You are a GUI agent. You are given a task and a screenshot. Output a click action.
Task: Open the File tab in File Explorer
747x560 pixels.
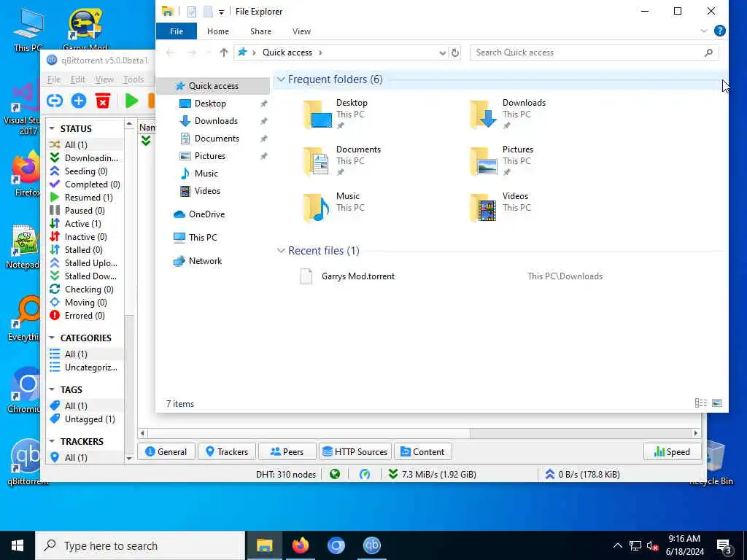(177, 31)
